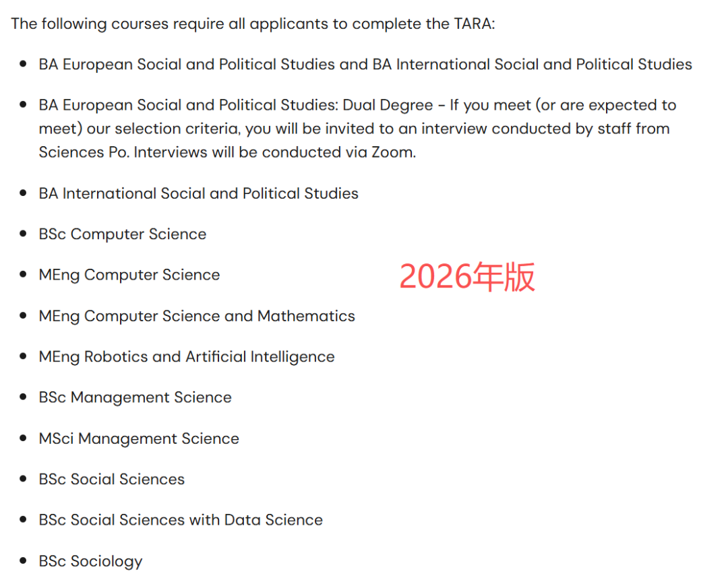Select the standalone BA International Social and Political Studies item

(x=198, y=193)
